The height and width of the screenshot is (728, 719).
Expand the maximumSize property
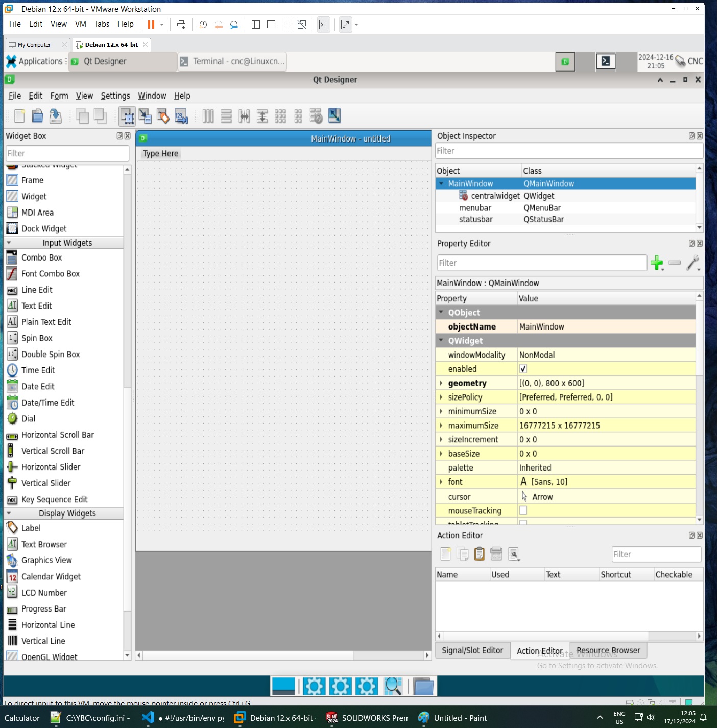pos(441,425)
